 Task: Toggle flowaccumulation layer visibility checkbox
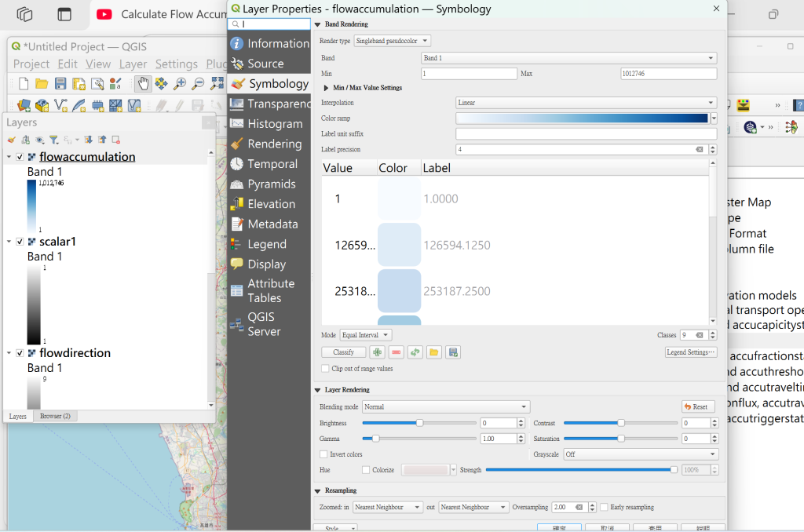point(20,157)
